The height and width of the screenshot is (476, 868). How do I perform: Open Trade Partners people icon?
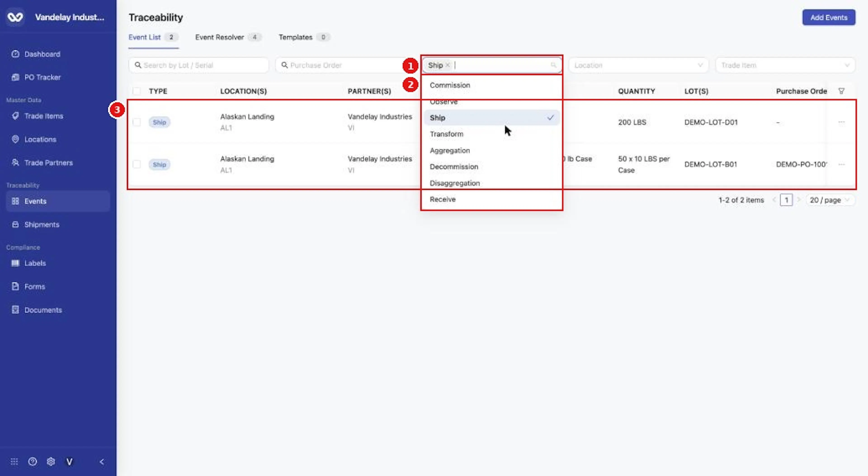15,162
